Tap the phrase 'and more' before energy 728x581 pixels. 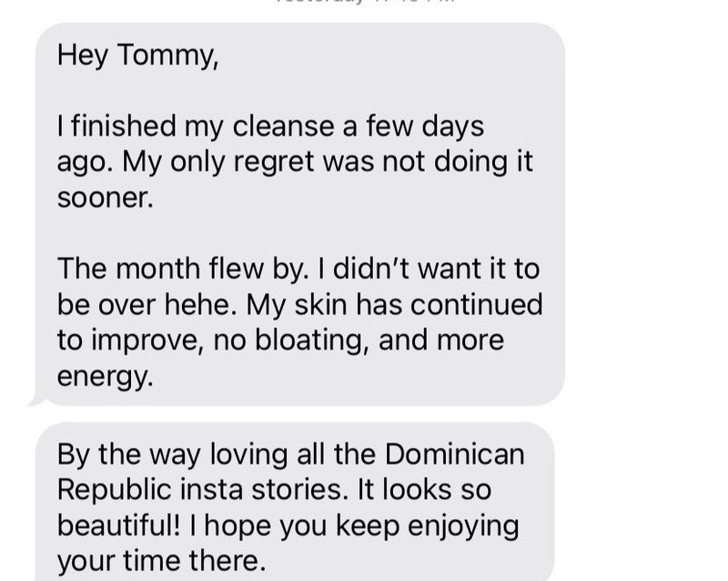pyautogui.click(x=441, y=341)
